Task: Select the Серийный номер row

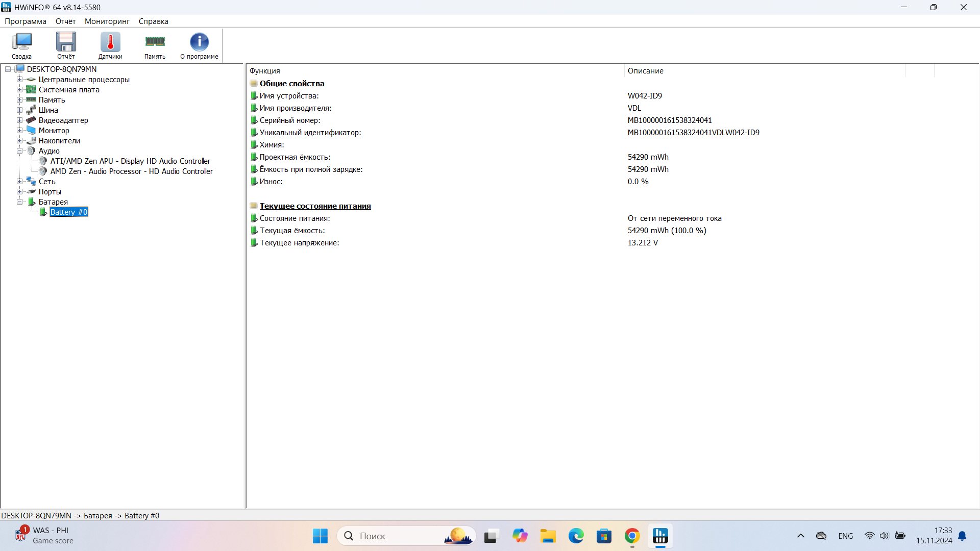Action: (290, 120)
